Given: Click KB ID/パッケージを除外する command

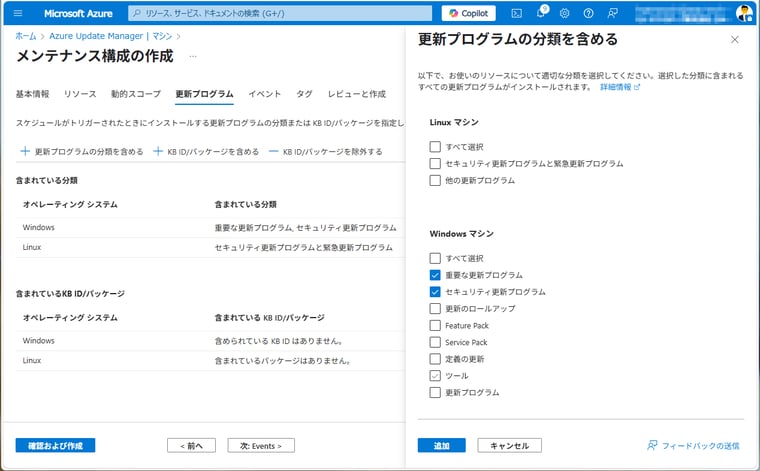Looking at the screenshot, I should tap(325, 152).
